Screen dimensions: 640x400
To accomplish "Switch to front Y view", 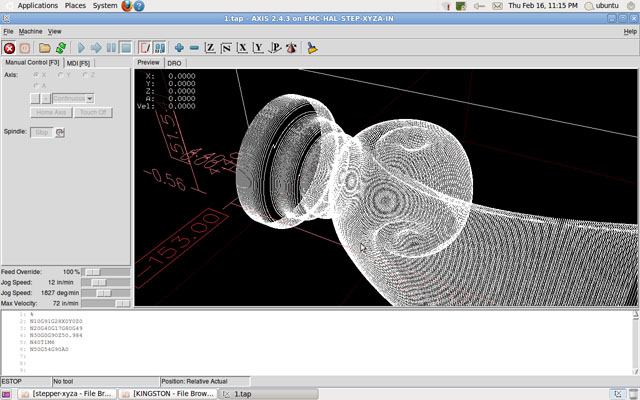I will [258, 48].
